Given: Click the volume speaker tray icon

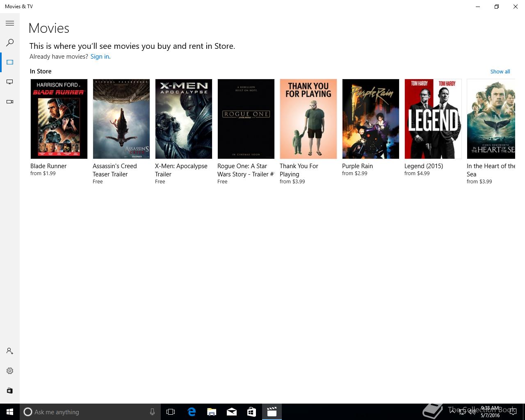Looking at the screenshot, I should click(x=472, y=412).
